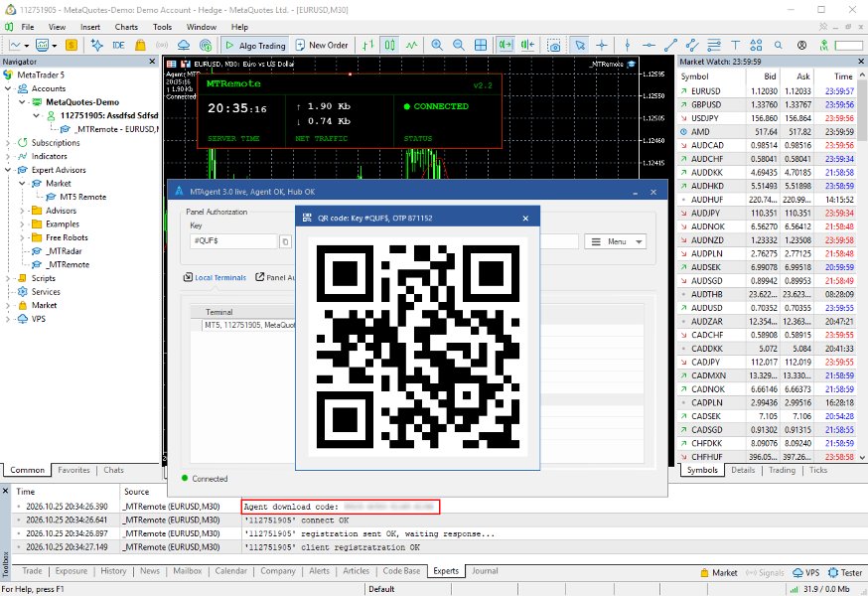868x596 pixels.
Task: Copy the #QUF$ key to clipboard
Action: pyautogui.click(x=285, y=241)
